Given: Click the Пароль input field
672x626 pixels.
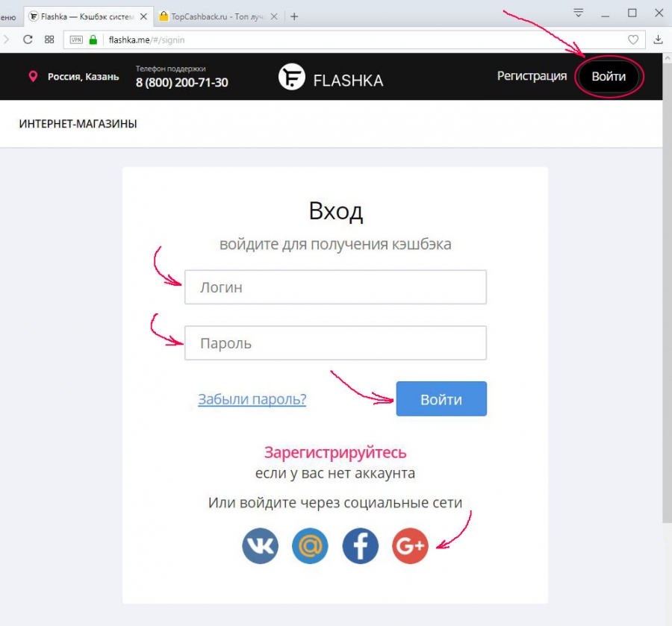Looking at the screenshot, I should 335,343.
